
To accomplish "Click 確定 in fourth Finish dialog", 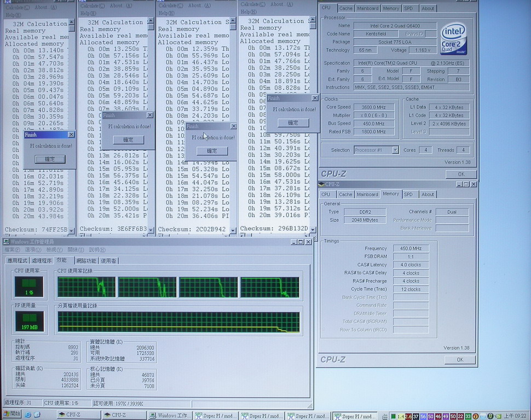I will pos(293,122).
